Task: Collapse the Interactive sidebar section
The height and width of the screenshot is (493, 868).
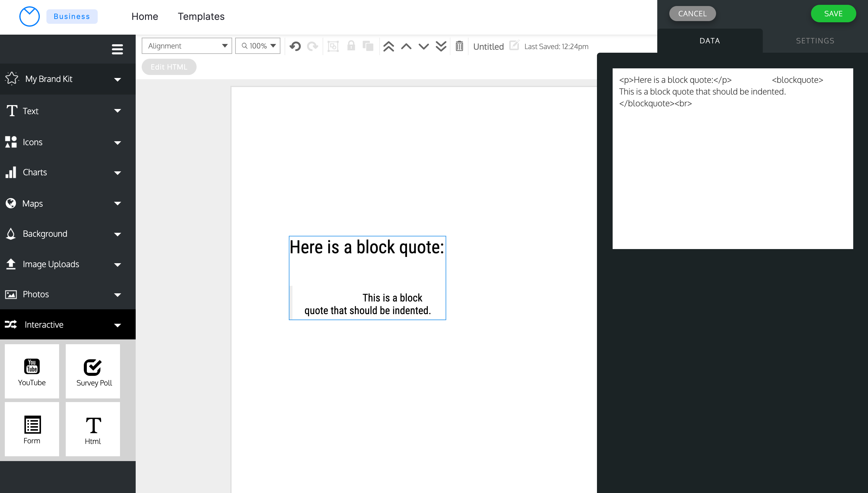Action: pyautogui.click(x=68, y=324)
